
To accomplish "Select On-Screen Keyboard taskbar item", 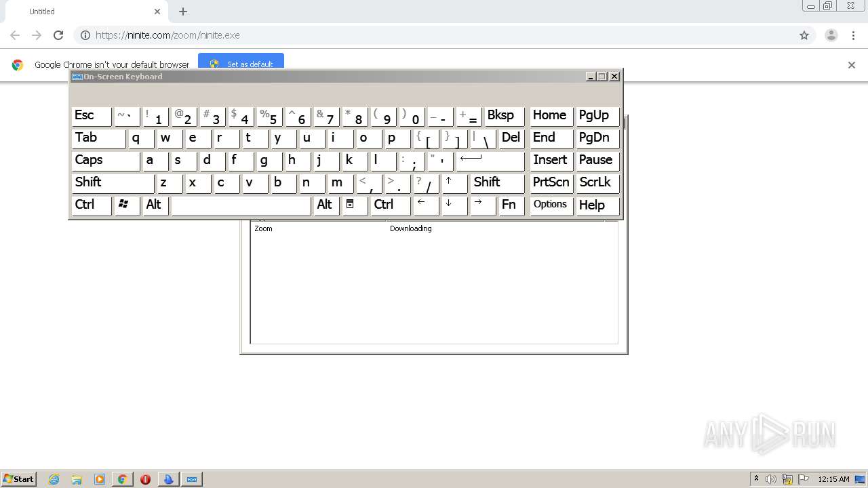I will point(192,479).
